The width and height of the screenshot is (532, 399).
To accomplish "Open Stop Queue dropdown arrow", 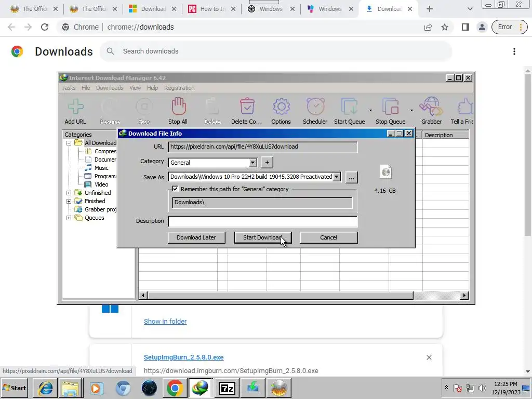I will (411, 110).
